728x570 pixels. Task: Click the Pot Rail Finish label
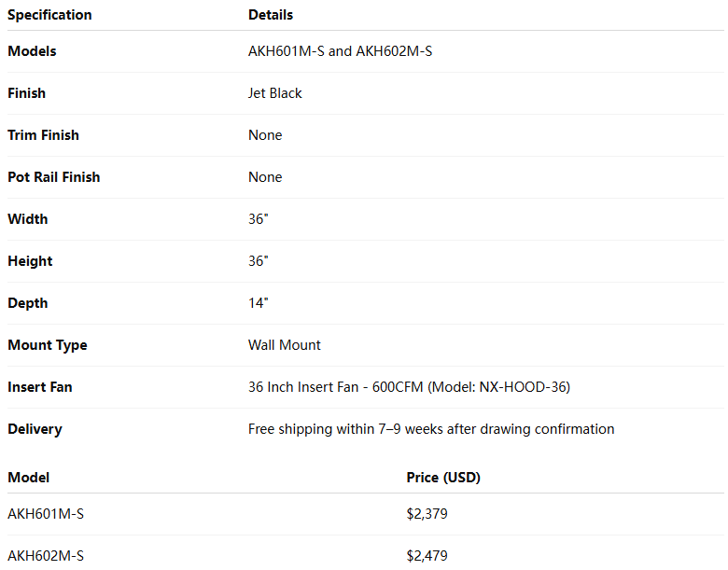54,177
